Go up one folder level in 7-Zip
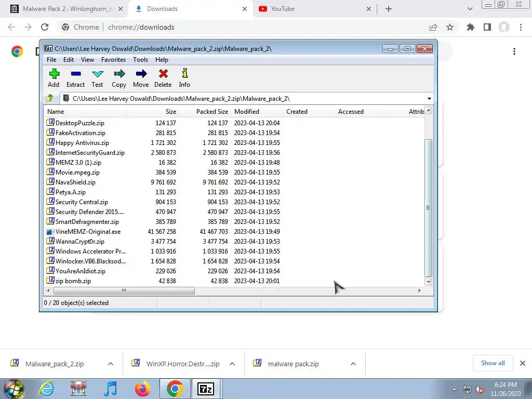The height and width of the screenshot is (399, 532). click(50, 98)
